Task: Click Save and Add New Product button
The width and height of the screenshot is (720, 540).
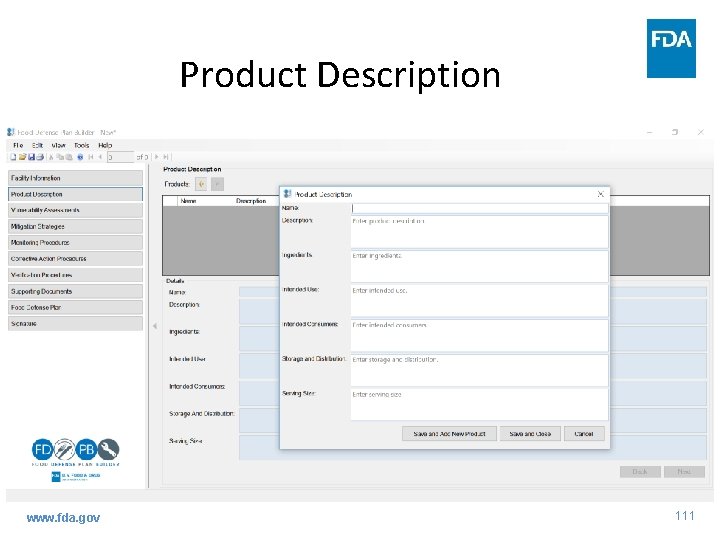Action: pos(449,433)
